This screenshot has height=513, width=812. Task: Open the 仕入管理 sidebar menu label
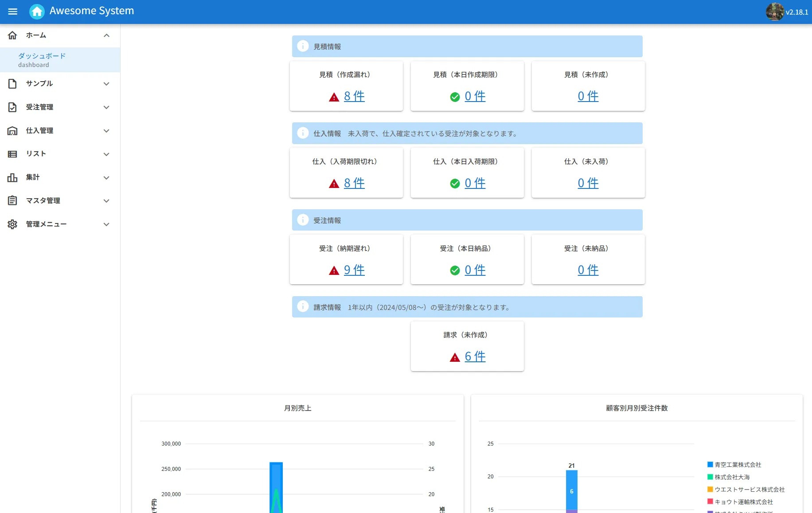(x=39, y=130)
